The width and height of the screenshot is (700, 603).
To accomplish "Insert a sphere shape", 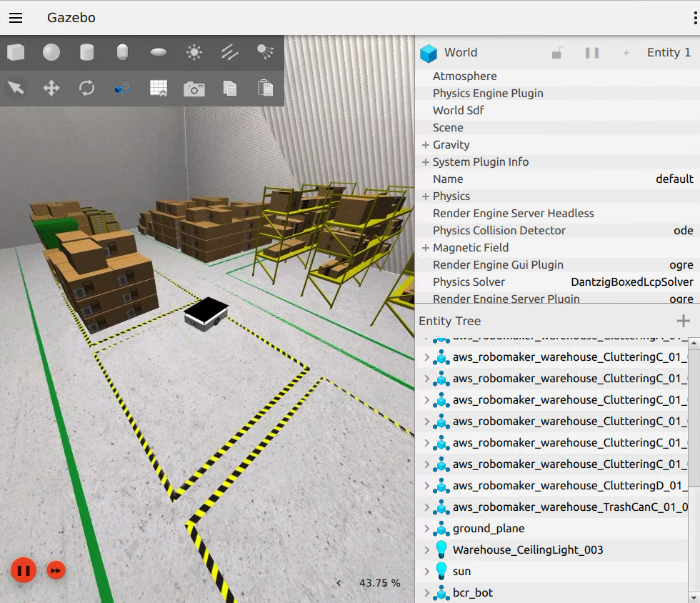I will (51, 52).
